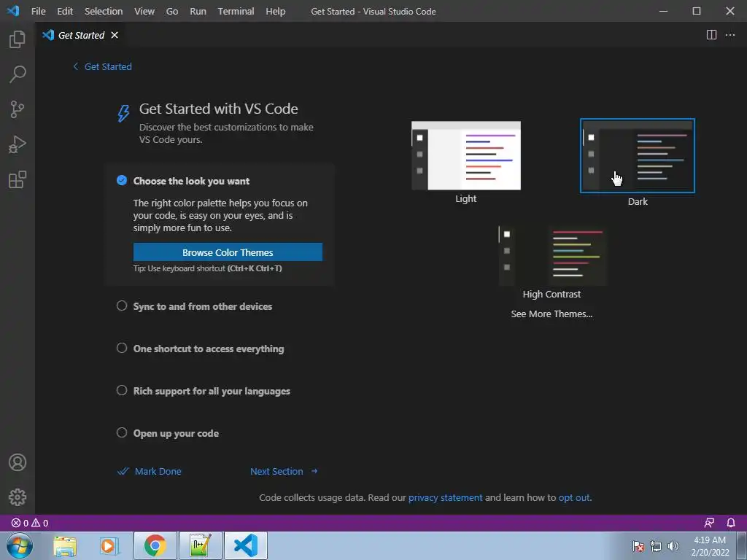The width and height of the screenshot is (747, 560).
Task: Select the Get Started editor tab
Action: 81,35
